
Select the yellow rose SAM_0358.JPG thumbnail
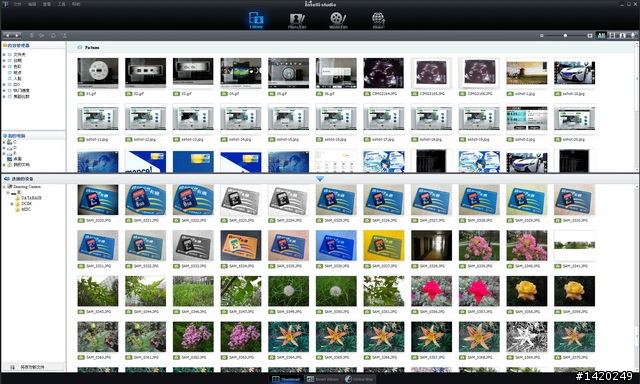pyautogui.click(x=527, y=291)
